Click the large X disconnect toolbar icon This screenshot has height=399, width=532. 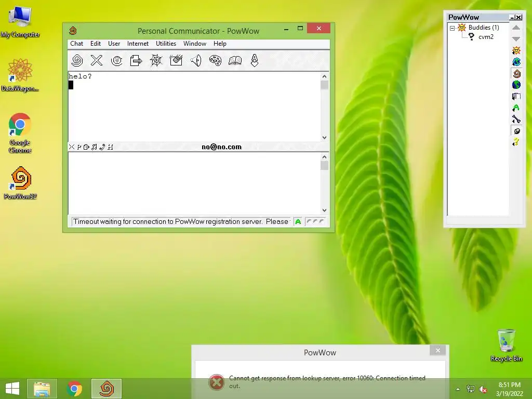click(x=97, y=60)
